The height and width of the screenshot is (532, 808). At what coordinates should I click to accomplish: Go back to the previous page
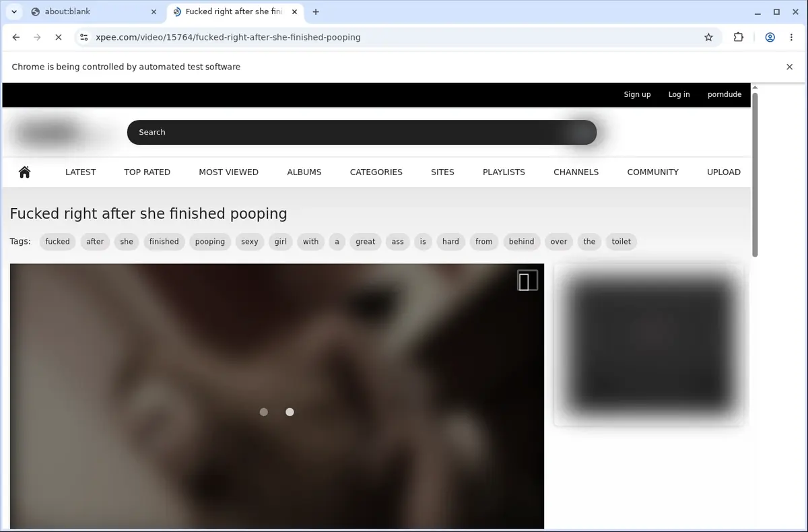coord(16,38)
